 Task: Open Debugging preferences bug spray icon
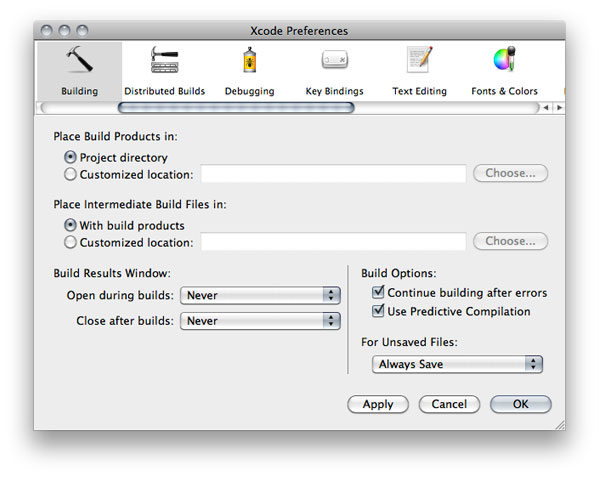tap(249, 60)
